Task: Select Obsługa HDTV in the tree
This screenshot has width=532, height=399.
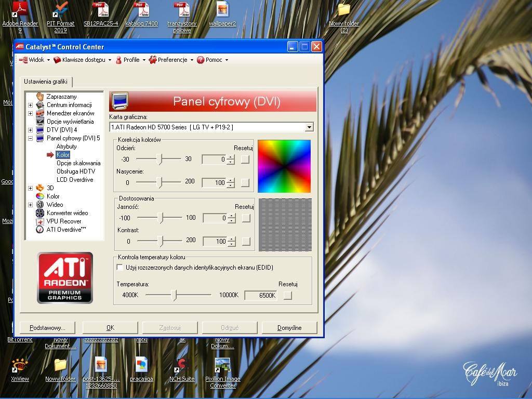Action: coord(76,171)
